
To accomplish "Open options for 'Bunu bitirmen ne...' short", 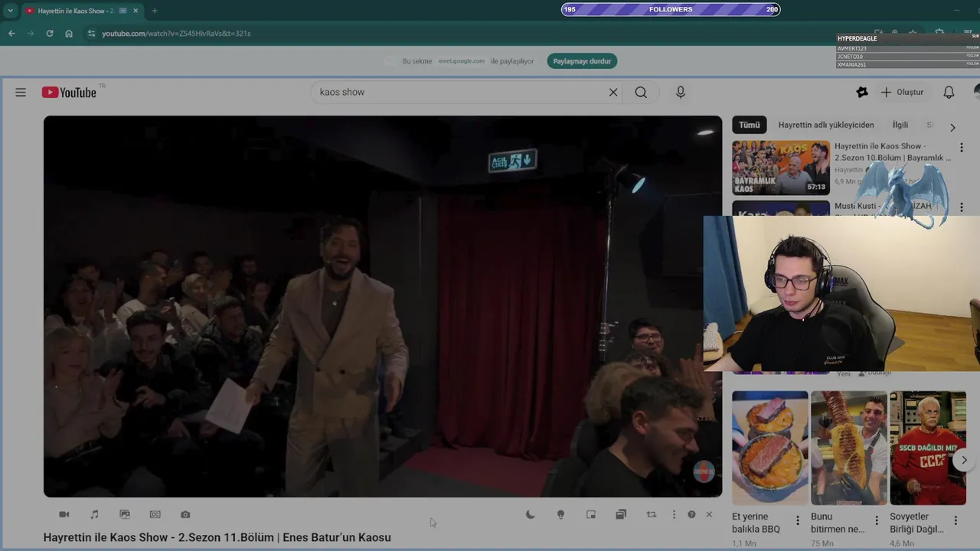I will (x=877, y=520).
